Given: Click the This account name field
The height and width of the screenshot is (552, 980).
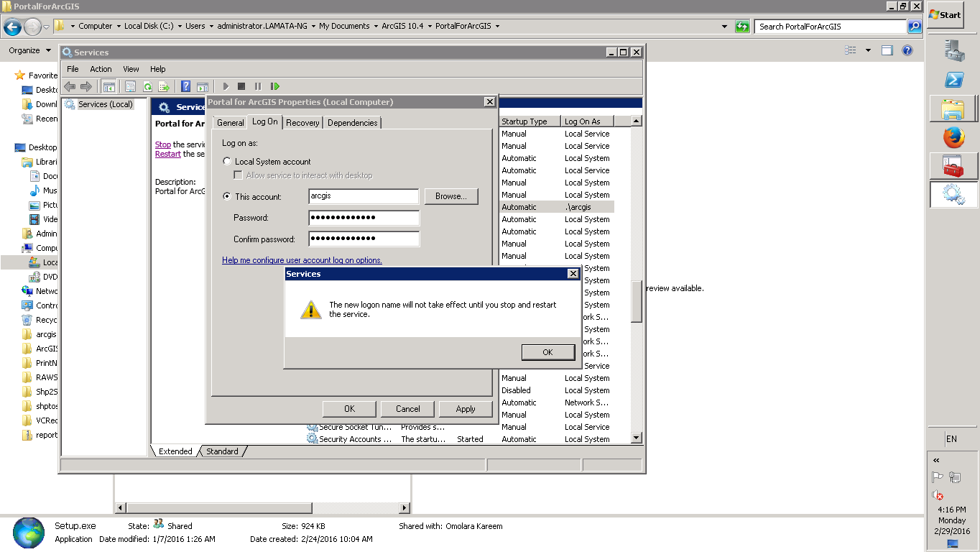Looking at the screenshot, I should click(x=364, y=196).
